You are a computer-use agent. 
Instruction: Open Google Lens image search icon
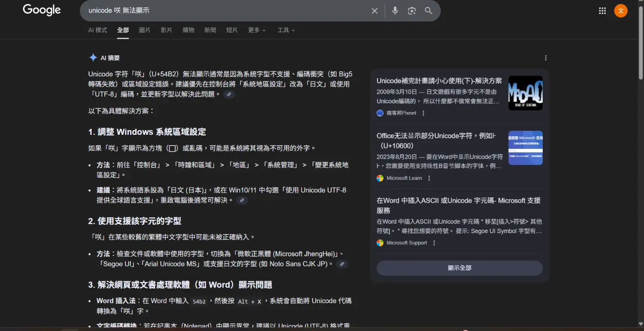[412, 11]
